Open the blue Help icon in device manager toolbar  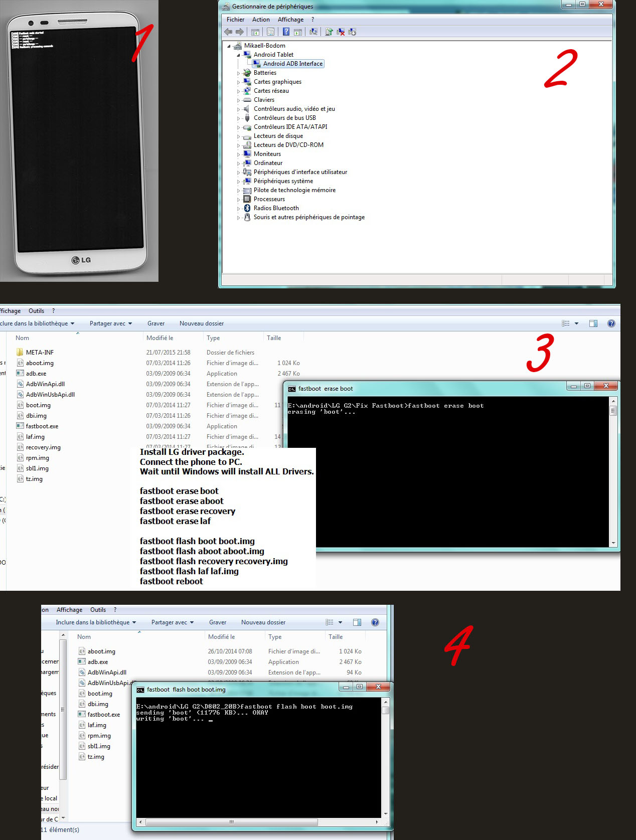286,32
